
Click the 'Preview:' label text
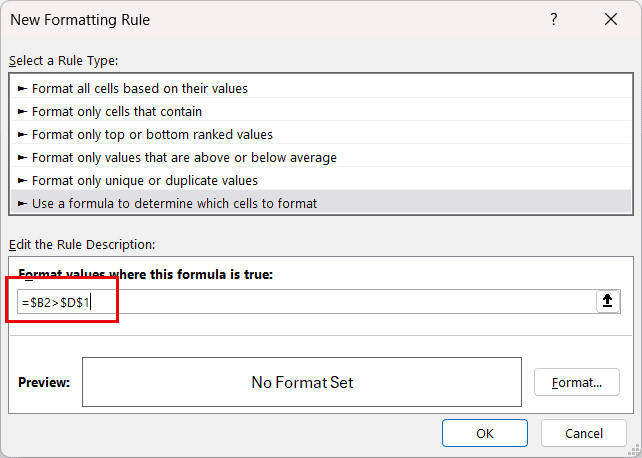coord(44,382)
